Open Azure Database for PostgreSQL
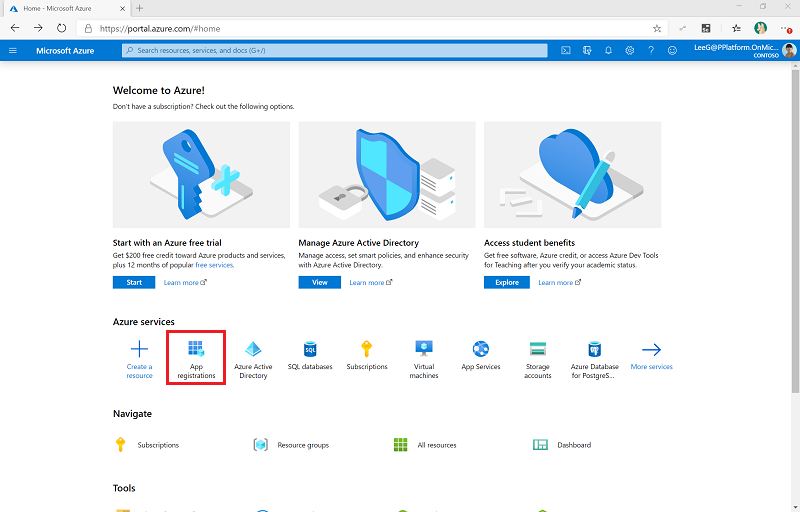The image size is (800, 512). 594,360
